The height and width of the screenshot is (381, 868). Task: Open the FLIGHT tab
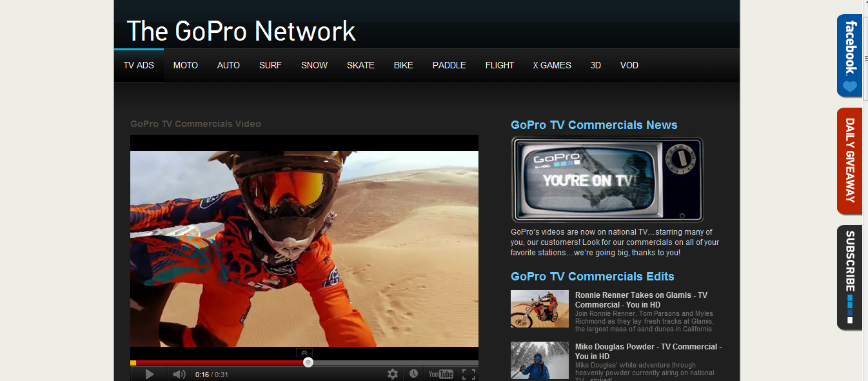(500, 65)
